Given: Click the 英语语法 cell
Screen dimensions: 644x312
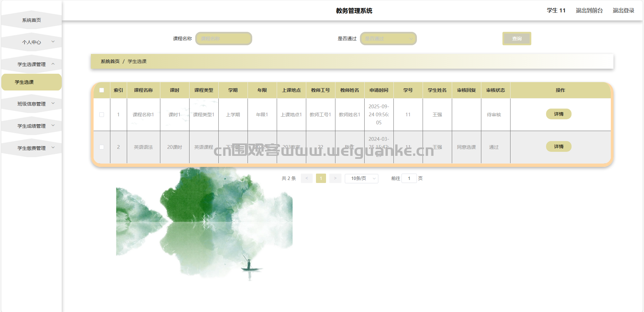Looking at the screenshot, I should [143, 147].
